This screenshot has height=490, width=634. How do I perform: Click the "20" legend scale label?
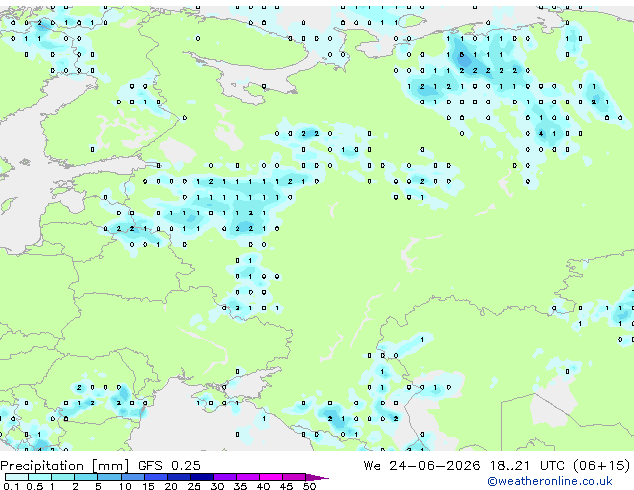171,486
